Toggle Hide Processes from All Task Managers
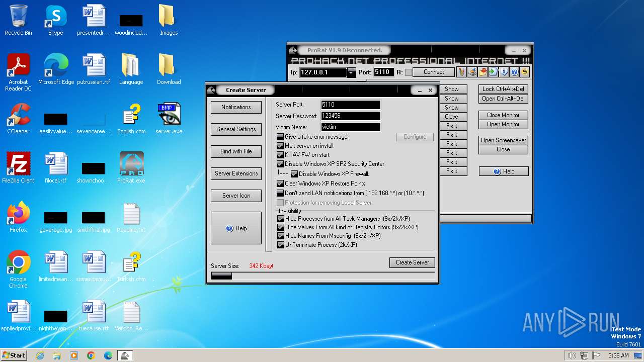The height and width of the screenshot is (362, 644). 281,219
